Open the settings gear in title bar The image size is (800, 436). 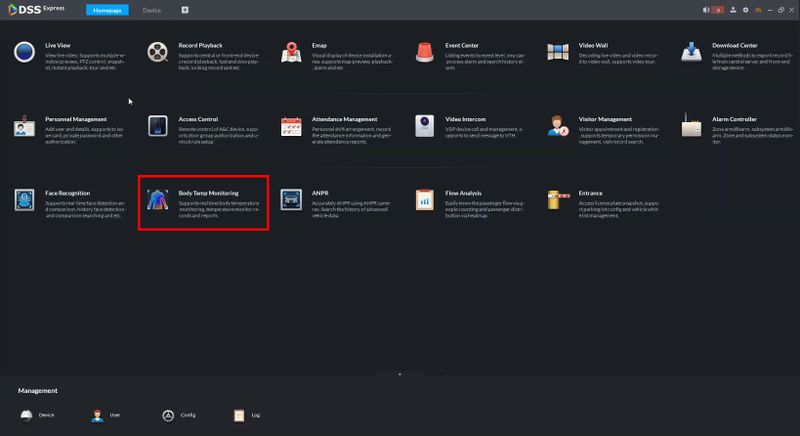coord(745,10)
